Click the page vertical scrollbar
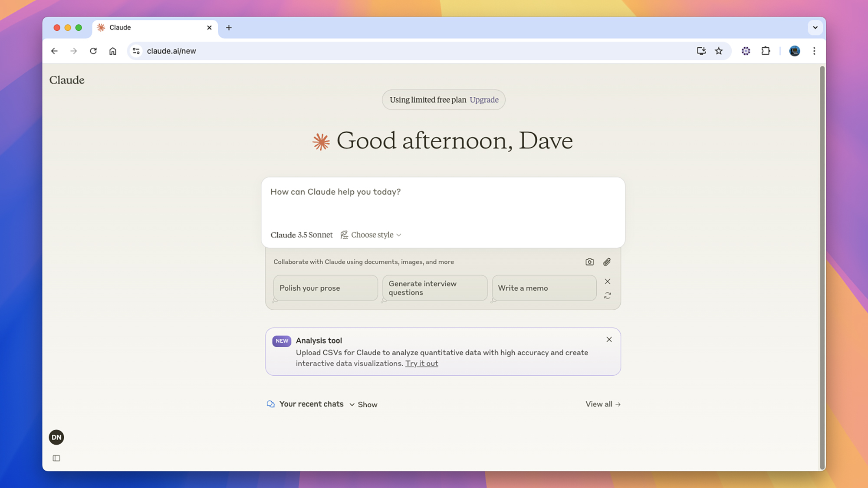 pyautogui.click(x=822, y=267)
